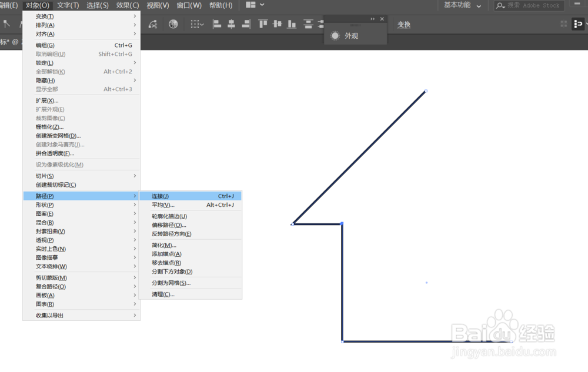Expand the chevron beside the bounding-box tool
588x372 pixels.
pyautogui.click(x=201, y=25)
